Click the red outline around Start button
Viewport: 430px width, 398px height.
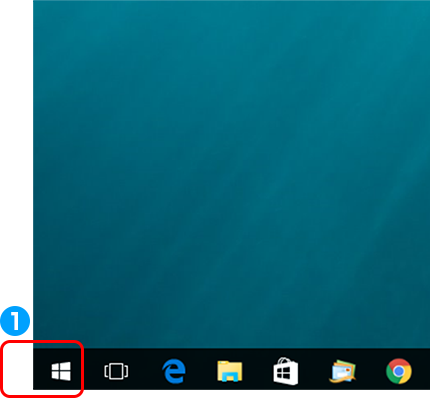pos(42,341)
